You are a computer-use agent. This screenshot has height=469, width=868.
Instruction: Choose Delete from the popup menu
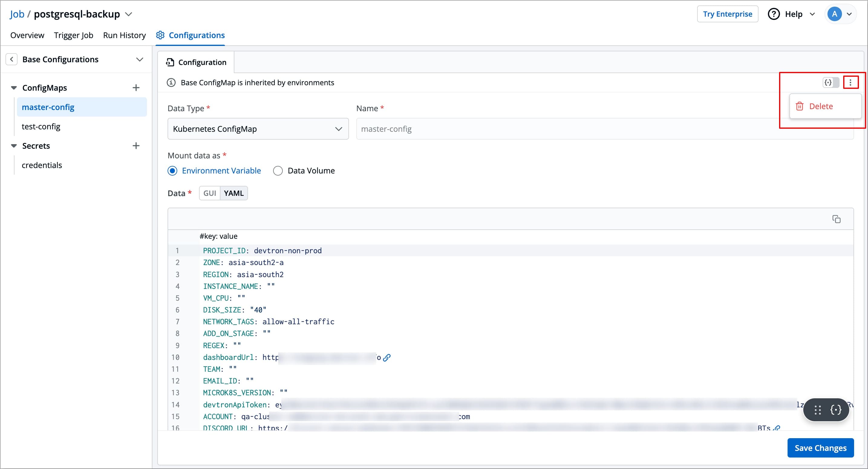pyautogui.click(x=820, y=106)
